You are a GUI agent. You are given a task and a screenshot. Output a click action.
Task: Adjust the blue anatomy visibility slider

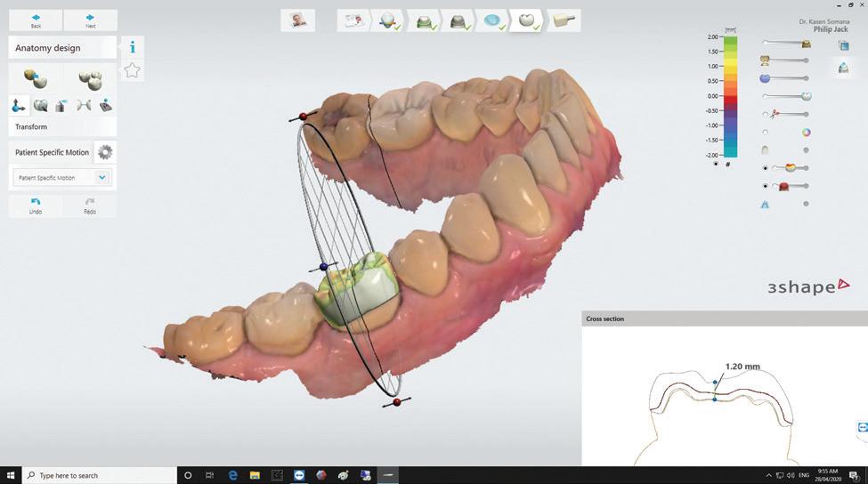(x=784, y=78)
